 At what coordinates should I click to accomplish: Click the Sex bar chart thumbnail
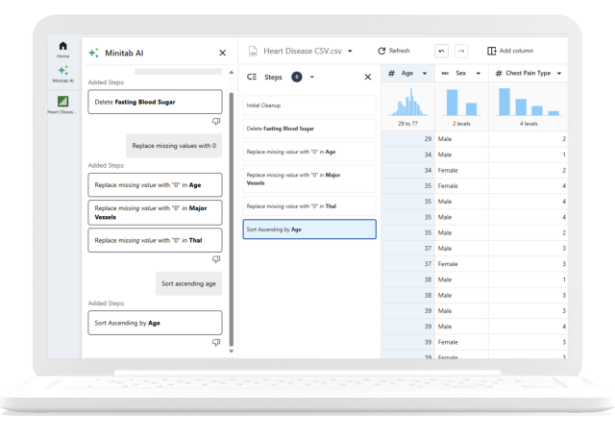[461, 102]
